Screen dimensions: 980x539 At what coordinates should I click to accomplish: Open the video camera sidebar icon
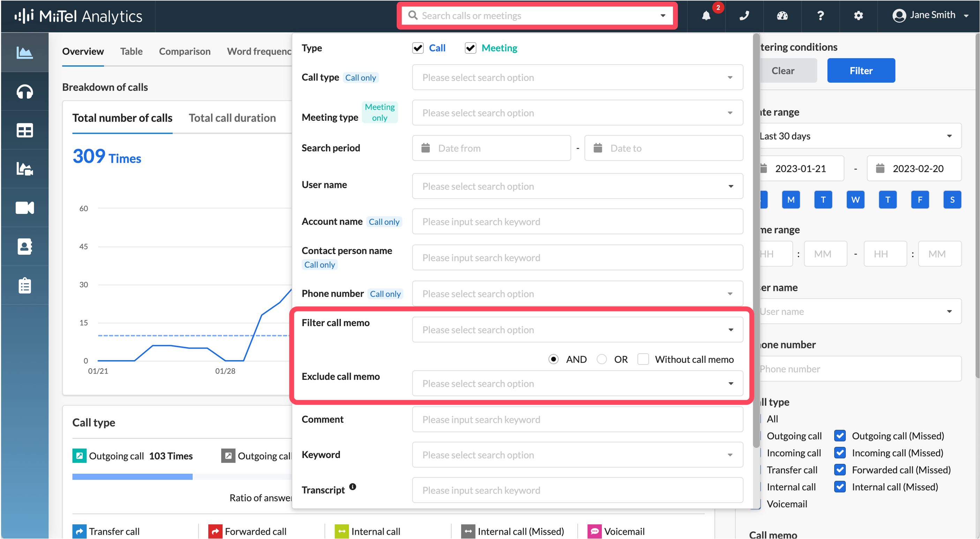coord(25,208)
